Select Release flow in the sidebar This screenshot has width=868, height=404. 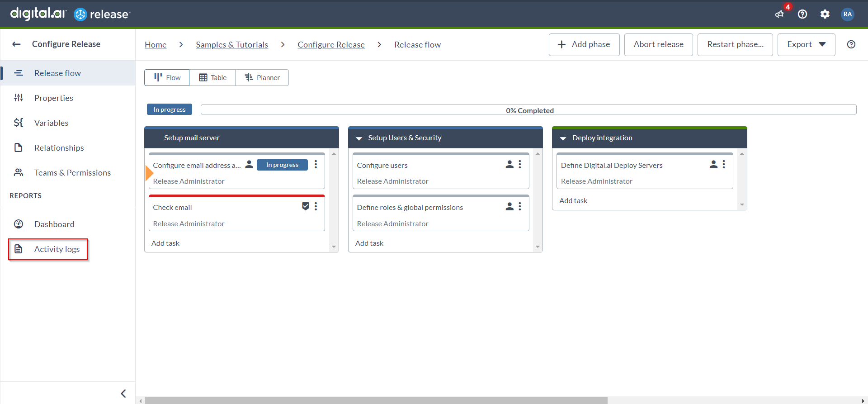[x=68, y=73]
